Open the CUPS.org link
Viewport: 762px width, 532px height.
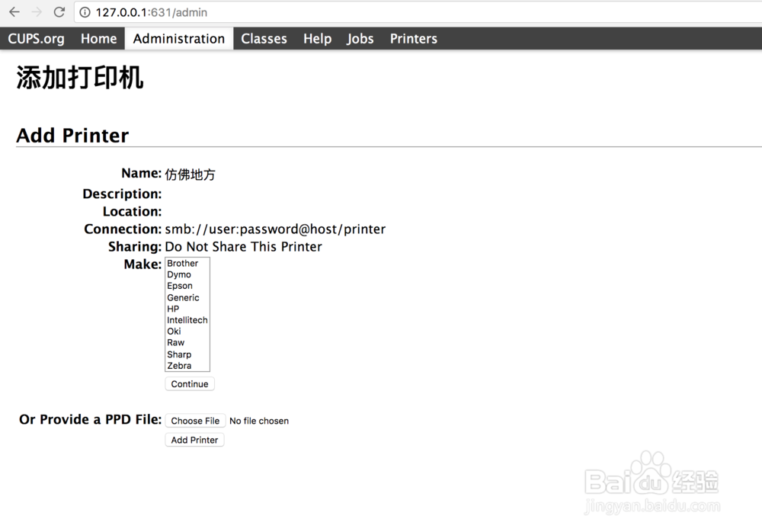[x=36, y=38]
